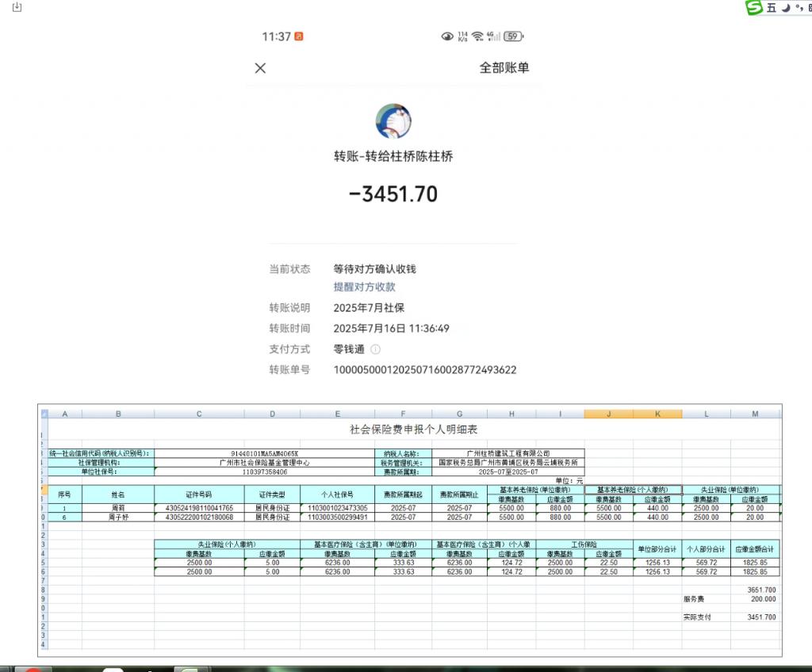Click the select-all corner of the spreadsheet
This screenshot has height=672, width=812.
coord(44,414)
